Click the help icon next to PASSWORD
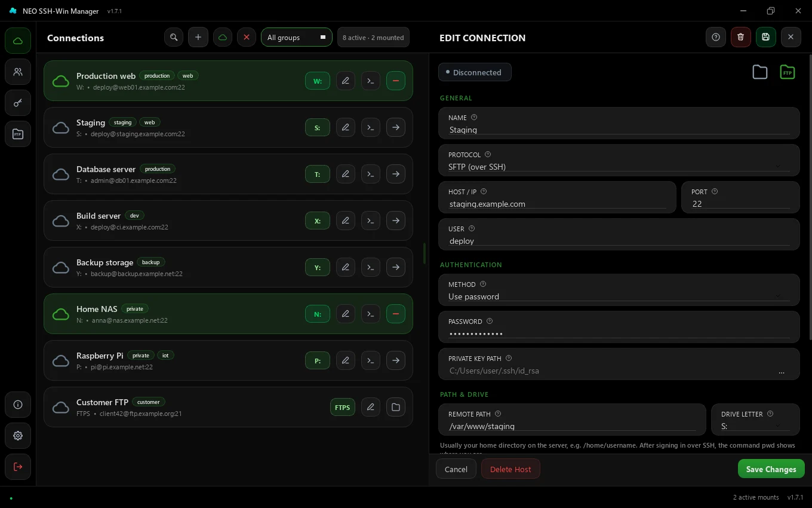Viewport: 812px width, 508px height. pos(490,322)
